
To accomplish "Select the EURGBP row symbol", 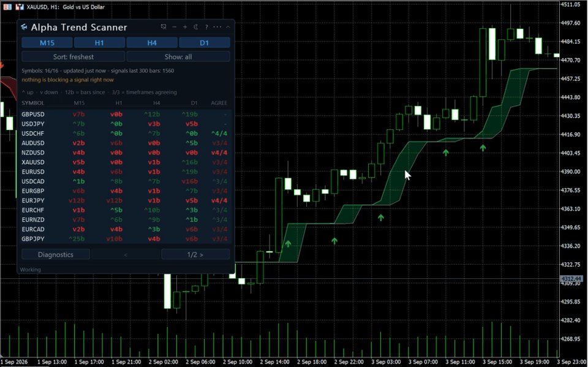I will click(33, 191).
